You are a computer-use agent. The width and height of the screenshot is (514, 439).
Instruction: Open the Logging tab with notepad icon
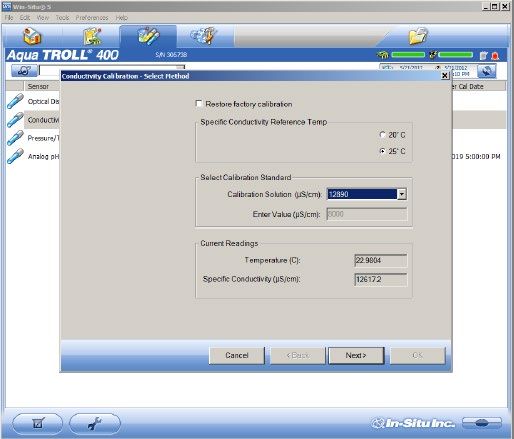(92, 36)
